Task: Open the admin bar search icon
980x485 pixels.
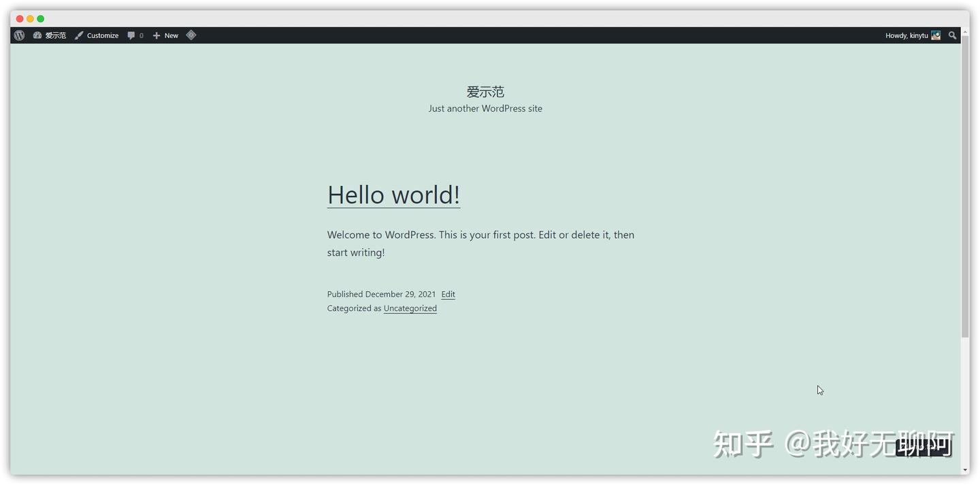Action: point(952,35)
